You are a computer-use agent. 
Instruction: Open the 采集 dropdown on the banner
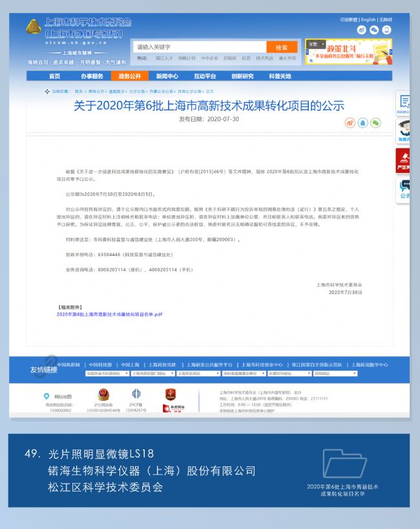(315, 44)
